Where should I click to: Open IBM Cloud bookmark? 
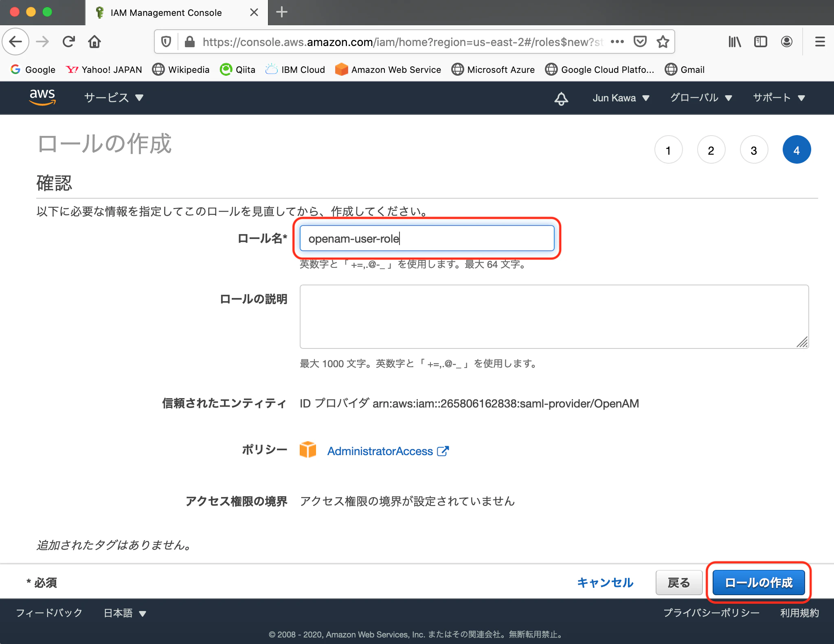click(295, 70)
